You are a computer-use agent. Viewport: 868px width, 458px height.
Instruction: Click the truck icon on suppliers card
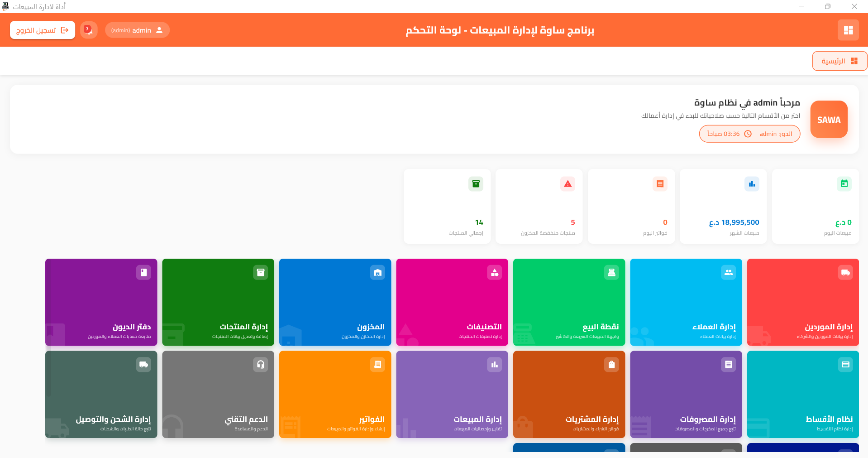pos(845,272)
